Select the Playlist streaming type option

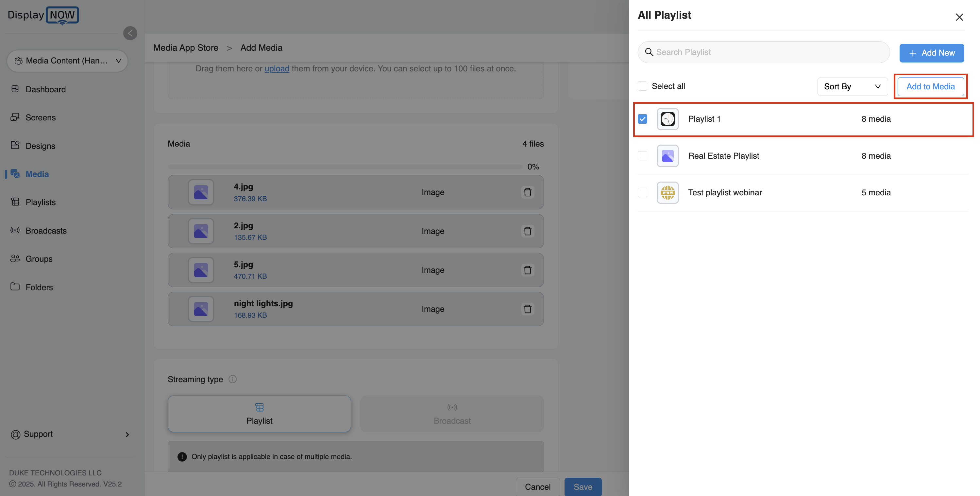point(259,414)
